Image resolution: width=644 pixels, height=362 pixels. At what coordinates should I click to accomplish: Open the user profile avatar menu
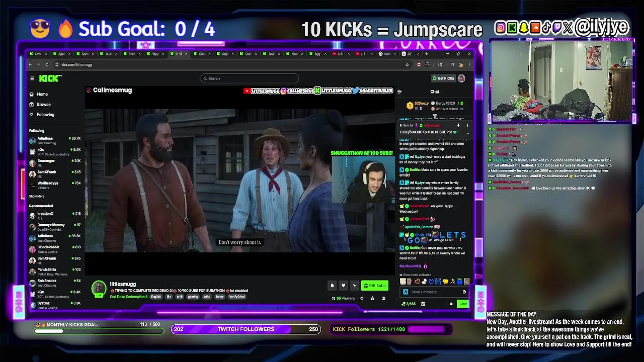coord(461,78)
